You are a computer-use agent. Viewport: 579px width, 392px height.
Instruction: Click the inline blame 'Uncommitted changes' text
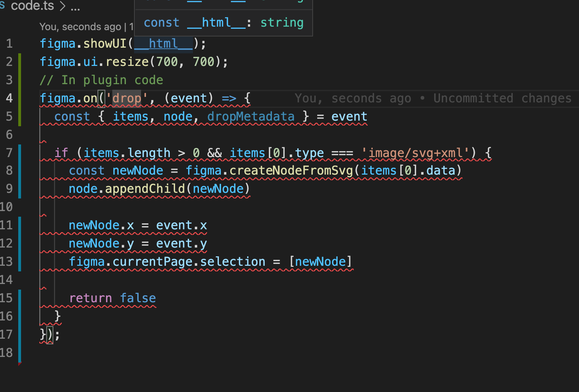[503, 98]
